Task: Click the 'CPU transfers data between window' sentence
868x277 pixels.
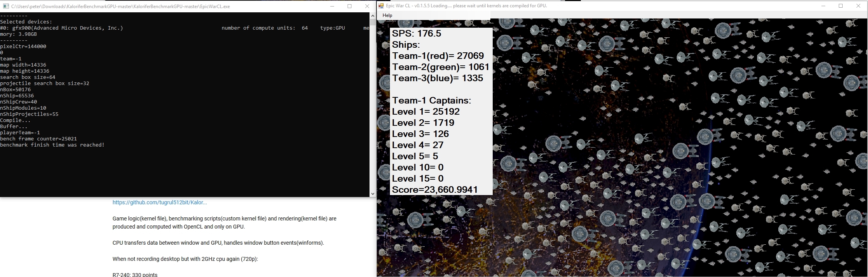Action: (x=218, y=243)
